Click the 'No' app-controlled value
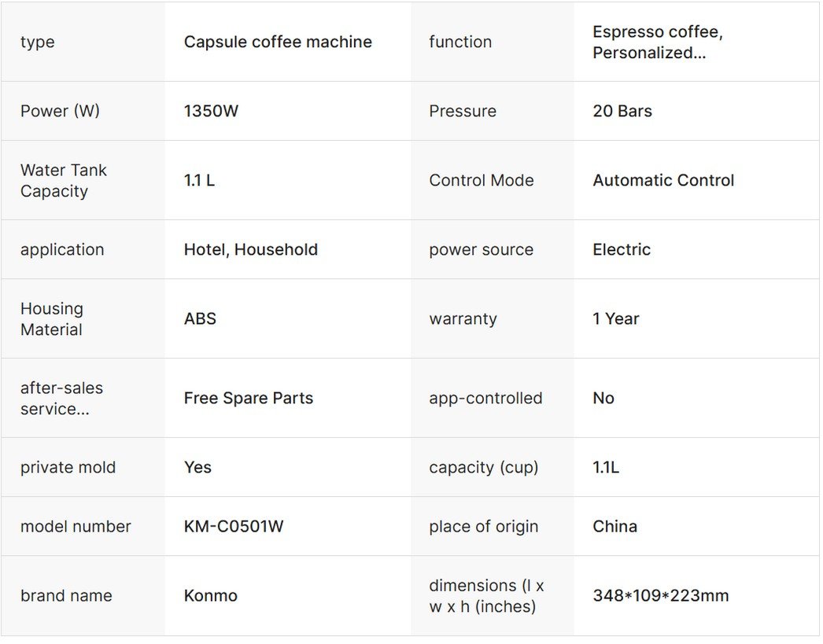Viewport: 823px width, 644px height. 603,398
